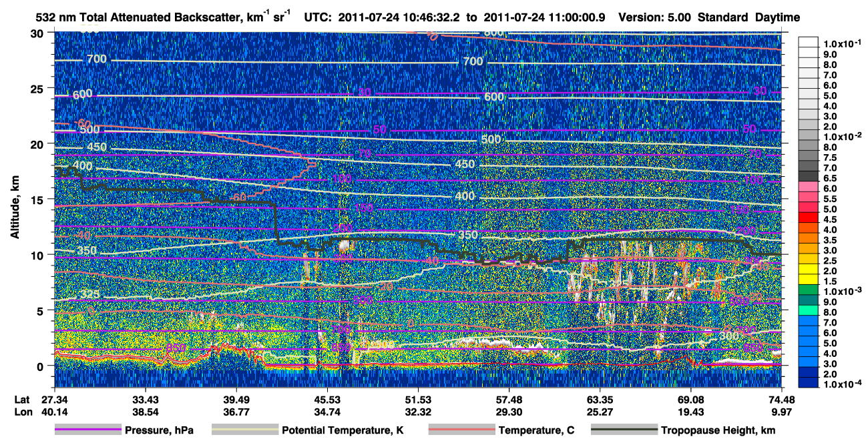Image resolution: width=868 pixels, height=445 pixels.
Task: Click longitude value '32.32'
Action: [x=417, y=412]
